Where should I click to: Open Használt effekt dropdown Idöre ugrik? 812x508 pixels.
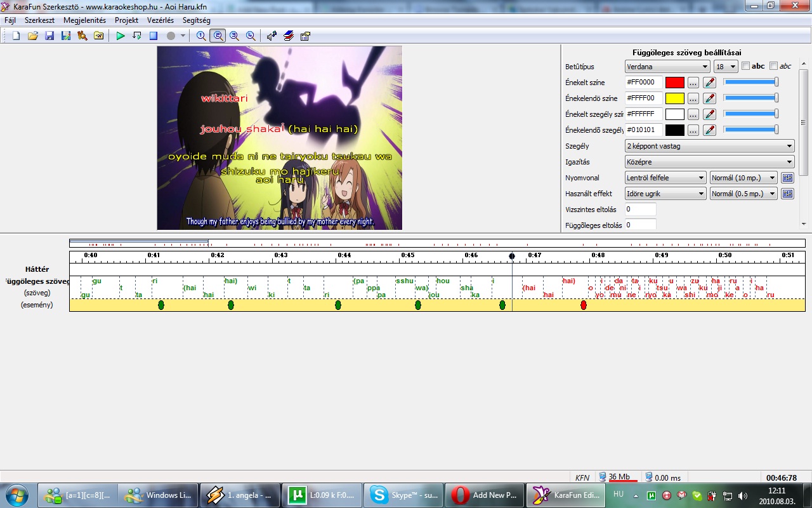[x=665, y=194]
